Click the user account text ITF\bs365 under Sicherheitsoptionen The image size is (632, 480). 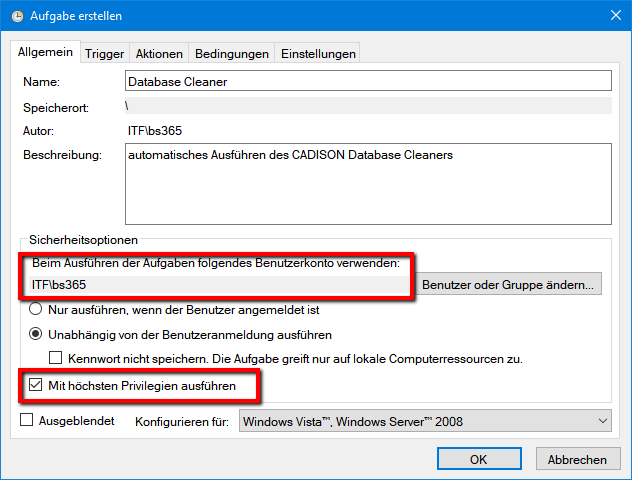click(x=59, y=285)
